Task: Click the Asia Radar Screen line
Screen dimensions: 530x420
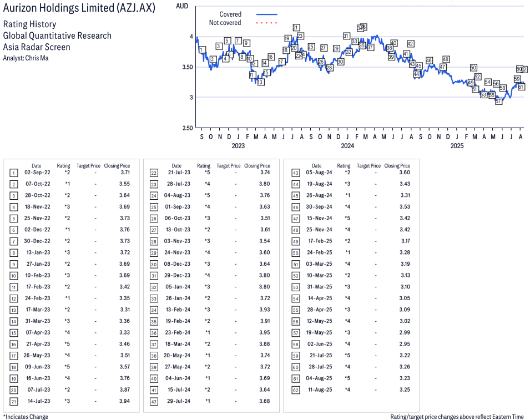Action: [x=37, y=47]
